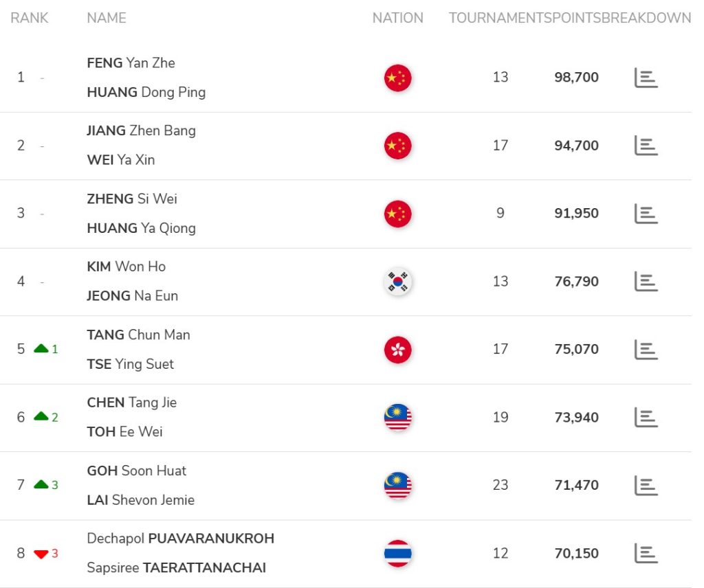Open breakdown chart icon for ZHENG Si Wei
The height and width of the screenshot is (588, 704).
(x=646, y=214)
